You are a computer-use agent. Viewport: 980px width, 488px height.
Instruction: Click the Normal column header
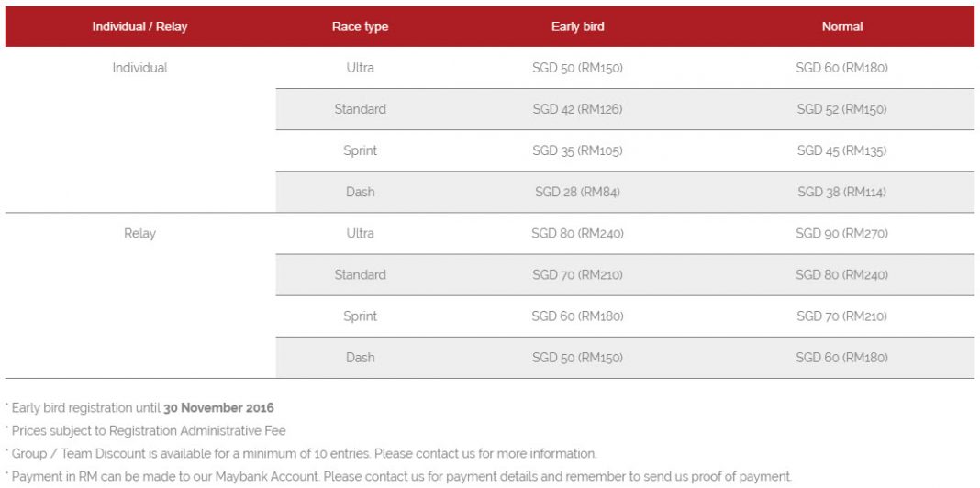(x=841, y=27)
